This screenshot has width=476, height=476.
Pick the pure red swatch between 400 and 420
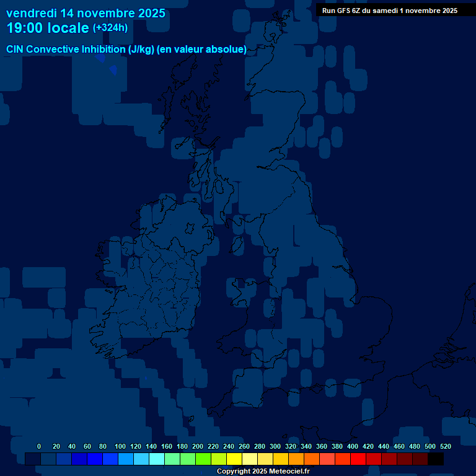coord(358,459)
